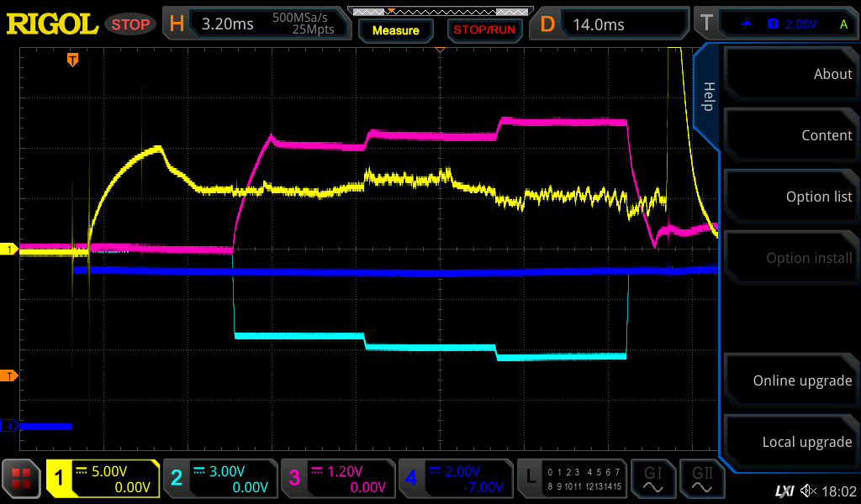
Task: Toggle channel 2 with 3.00V scale
Action: 219,480
